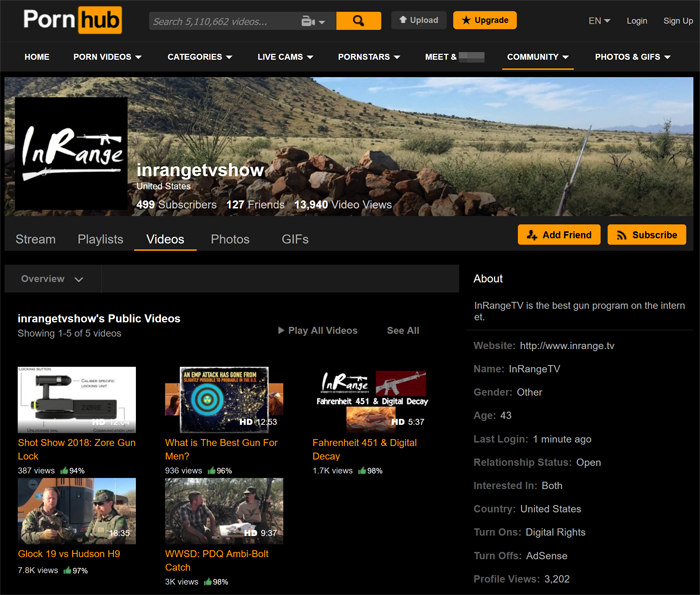Viewport: 700px width, 595px height.
Task: Click Play All Videos
Action: (x=317, y=331)
